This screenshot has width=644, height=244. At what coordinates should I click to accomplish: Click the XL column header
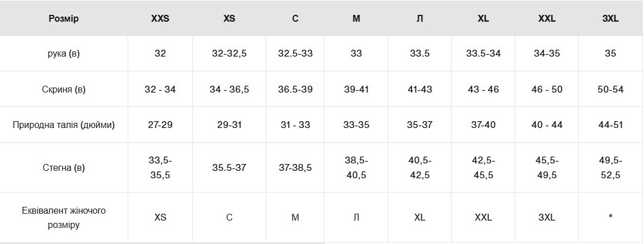(483, 18)
